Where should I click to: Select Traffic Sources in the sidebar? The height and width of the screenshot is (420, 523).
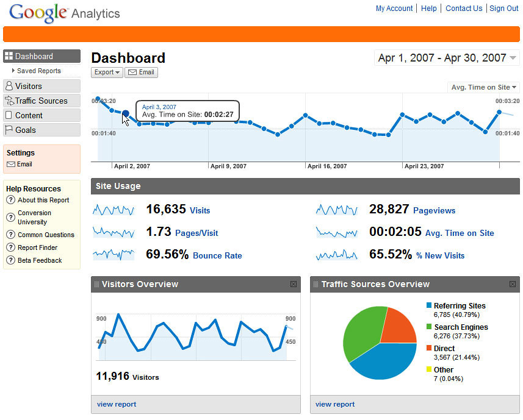pos(41,101)
